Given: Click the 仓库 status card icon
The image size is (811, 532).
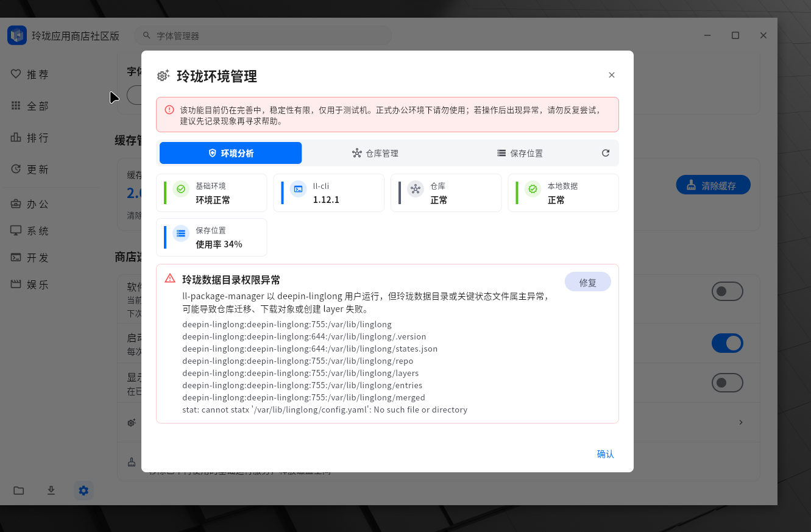Looking at the screenshot, I should point(416,189).
